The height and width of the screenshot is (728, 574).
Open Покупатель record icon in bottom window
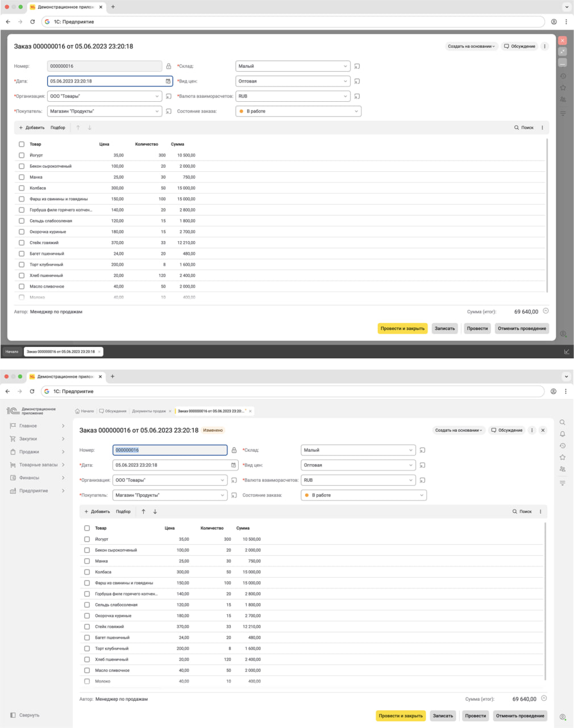click(234, 495)
